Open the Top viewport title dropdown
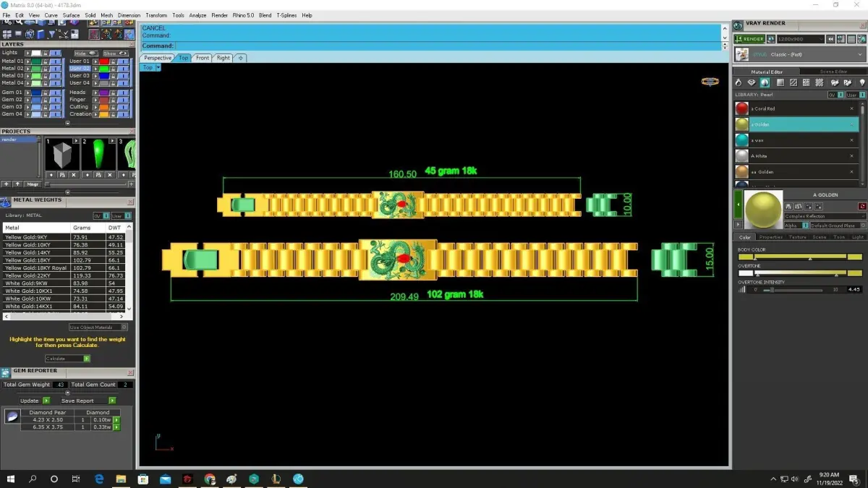 [x=158, y=67]
